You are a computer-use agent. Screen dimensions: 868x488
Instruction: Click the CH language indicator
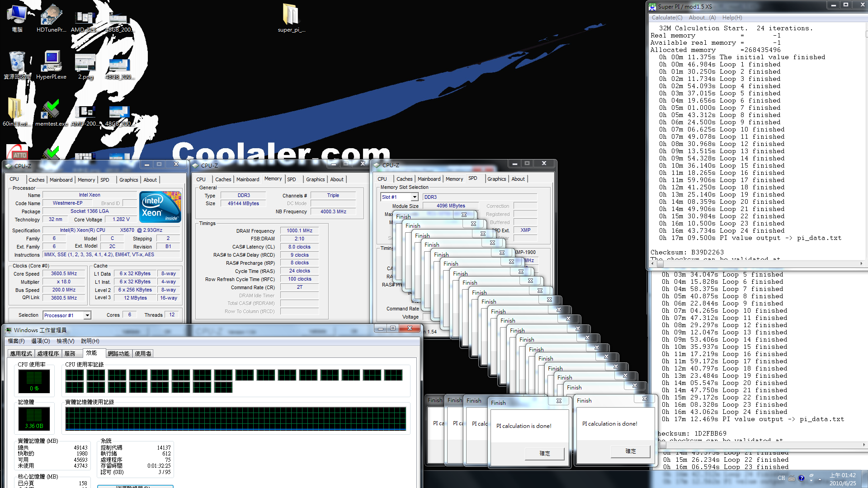[781, 478]
